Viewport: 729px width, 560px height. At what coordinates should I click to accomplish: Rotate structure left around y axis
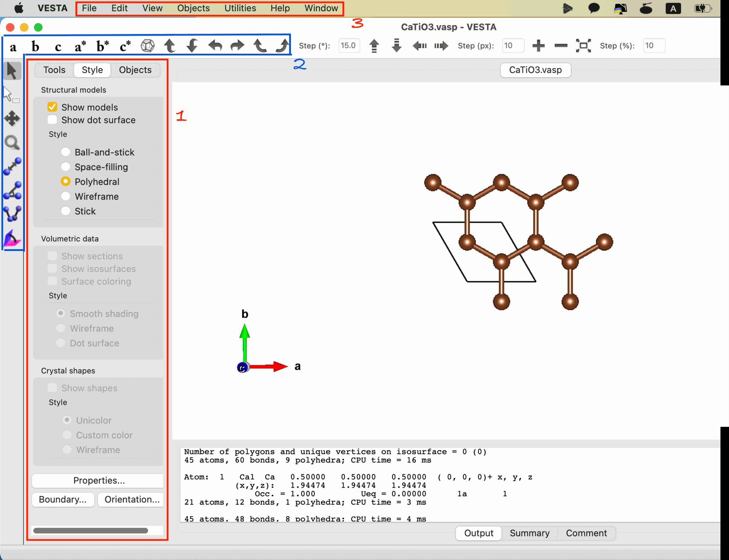point(215,46)
